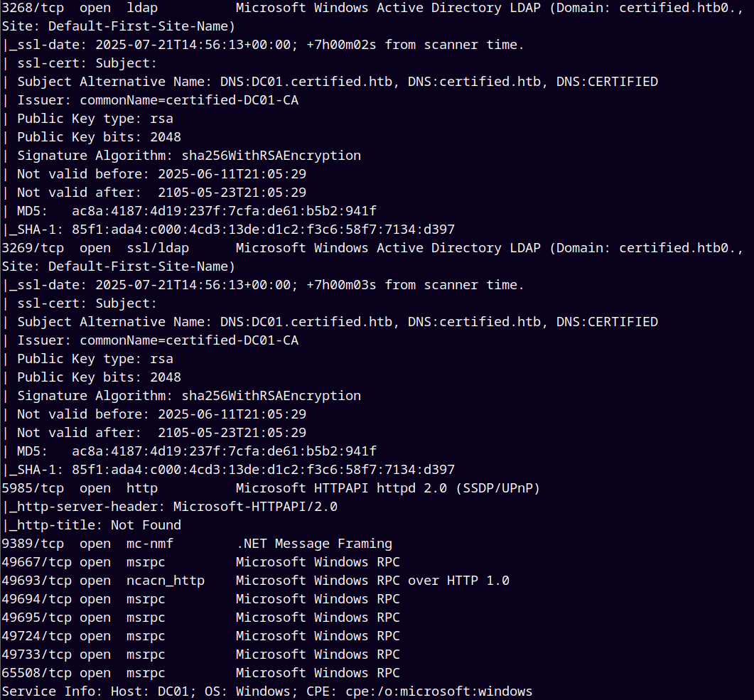Image resolution: width=754 pixels, height=700 pixels.
Task: Click the +7h00m03s ssl-date line
Action: pos(264,285)
